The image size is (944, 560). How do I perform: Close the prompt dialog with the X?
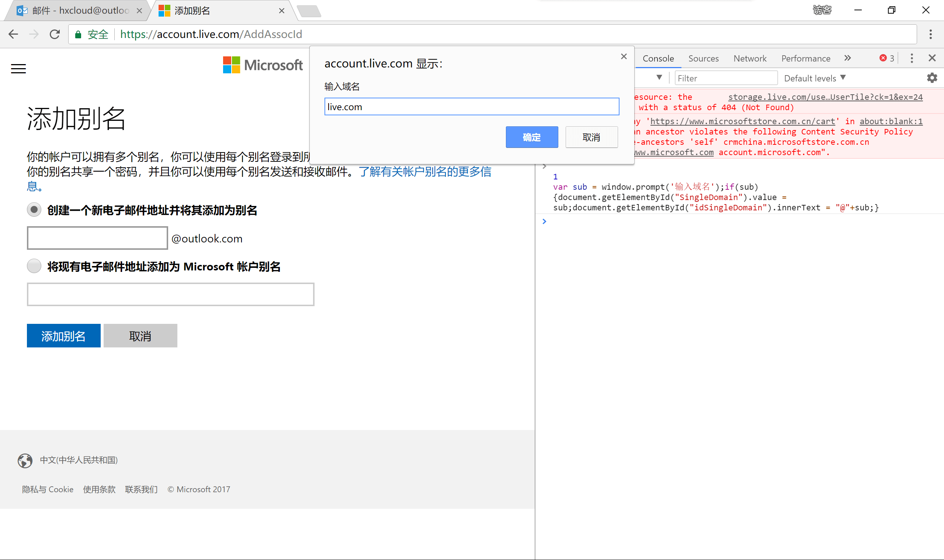624,57
